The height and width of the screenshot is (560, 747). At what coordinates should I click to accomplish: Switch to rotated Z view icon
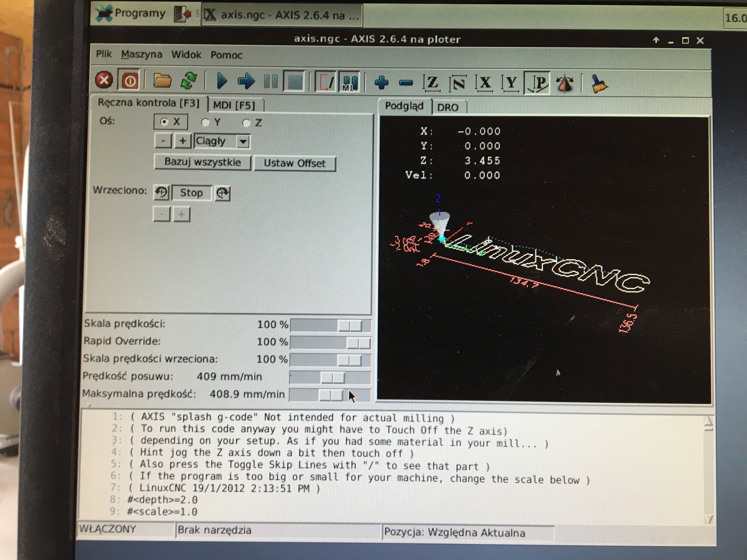[x=458, y=83]
